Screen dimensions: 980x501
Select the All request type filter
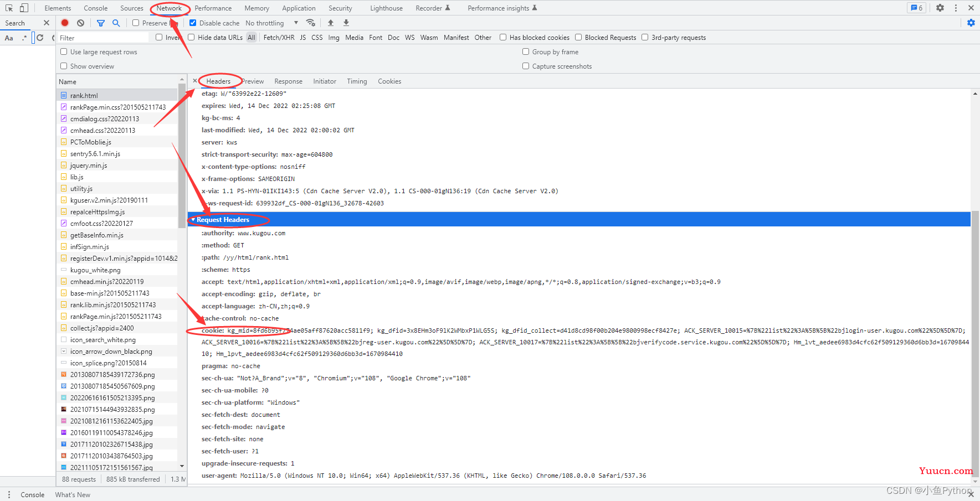[252, 37]
